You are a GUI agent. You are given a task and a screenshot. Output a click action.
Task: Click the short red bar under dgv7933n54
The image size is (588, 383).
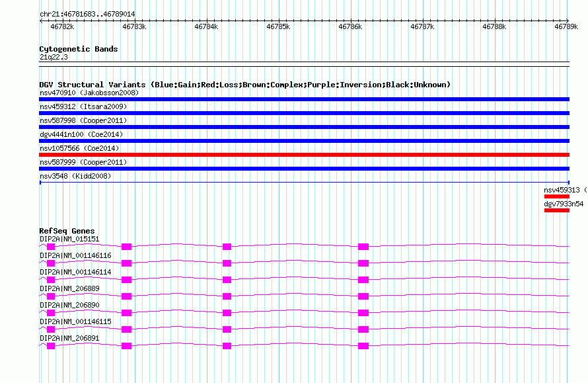tap(557, 210)
